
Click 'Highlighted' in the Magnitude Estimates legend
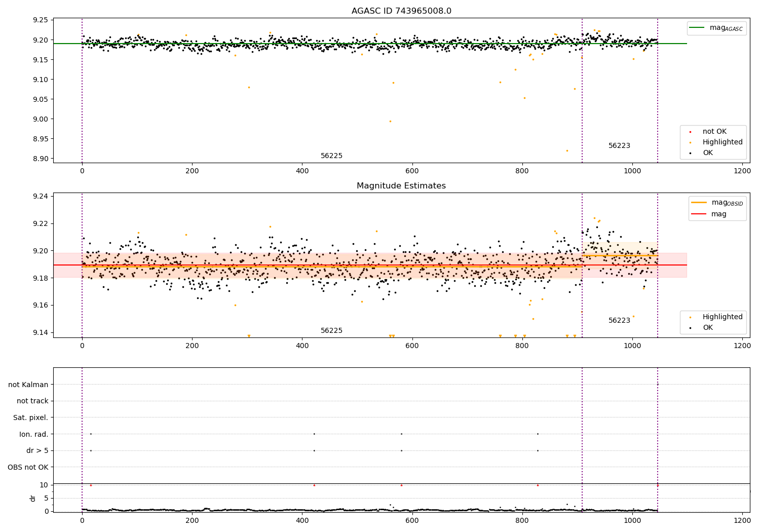coord(723,317)
